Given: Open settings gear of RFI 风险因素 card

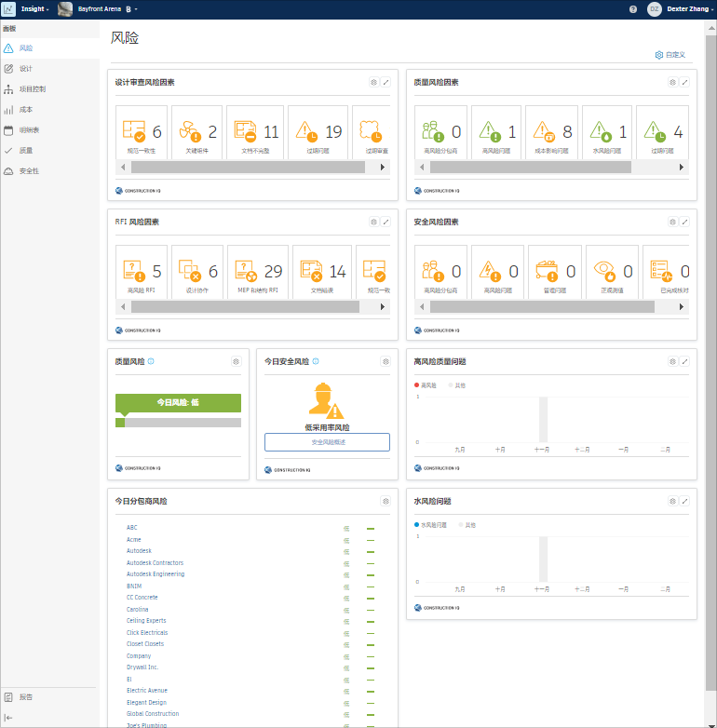Looking at the screenshot, I should 373,222.
